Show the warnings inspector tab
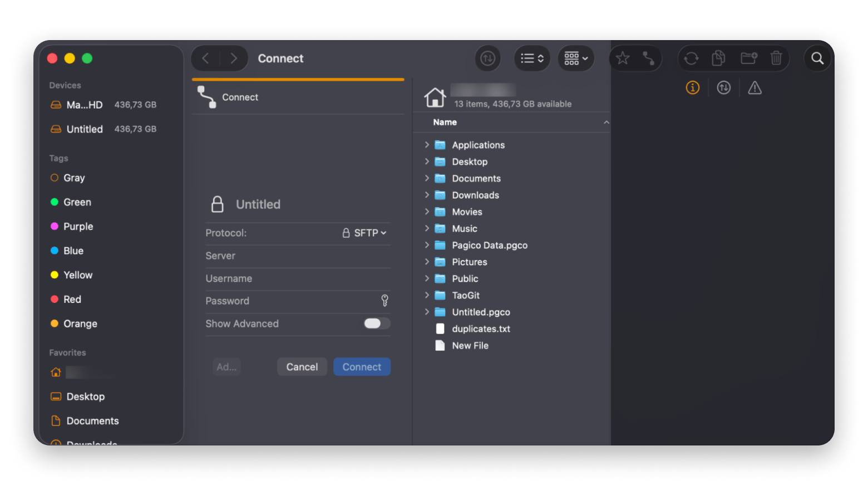Screen dimensions: 868x490 [x=755, y=87]
